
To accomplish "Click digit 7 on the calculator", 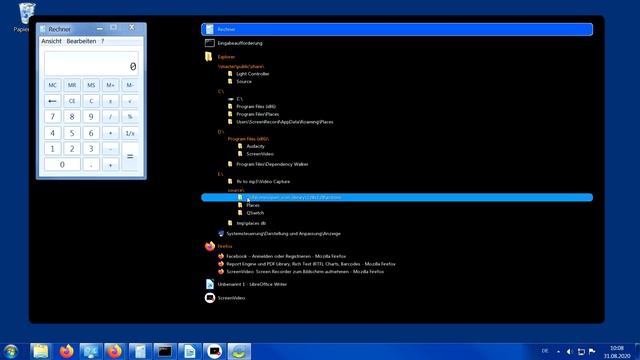I will point(52,117).
